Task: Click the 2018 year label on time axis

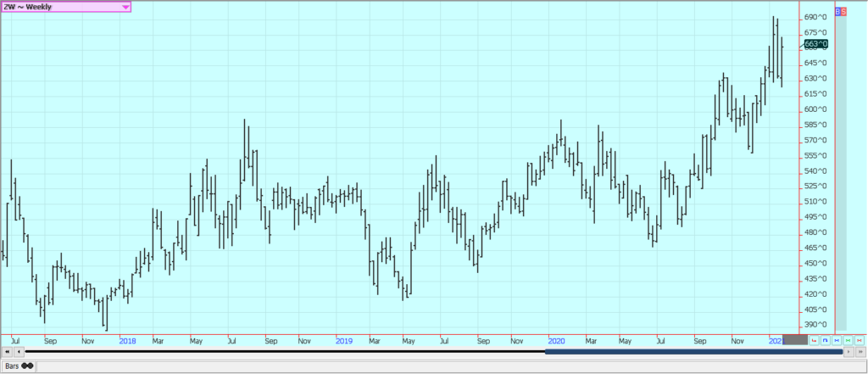Action: pos(127,341)
